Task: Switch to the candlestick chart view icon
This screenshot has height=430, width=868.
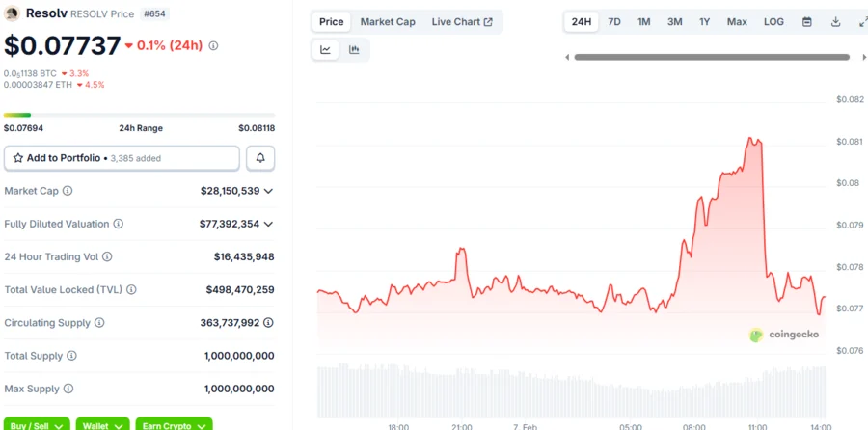Action: pyautogui.click(x=354, y=50)
